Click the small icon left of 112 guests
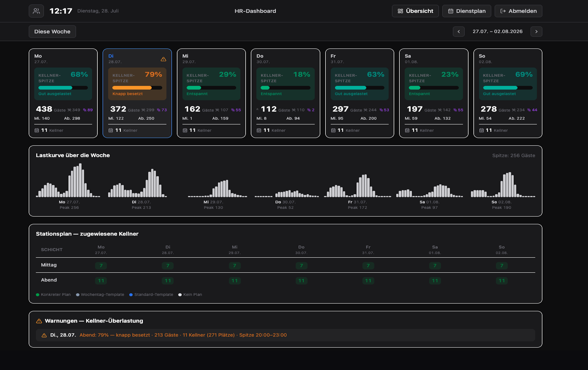588x370 pixels. [258, 109]
